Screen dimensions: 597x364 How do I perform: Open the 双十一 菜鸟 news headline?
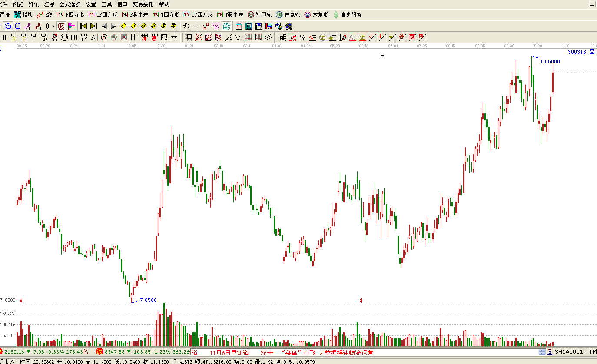pyautogui.click(x=317, y=353)
